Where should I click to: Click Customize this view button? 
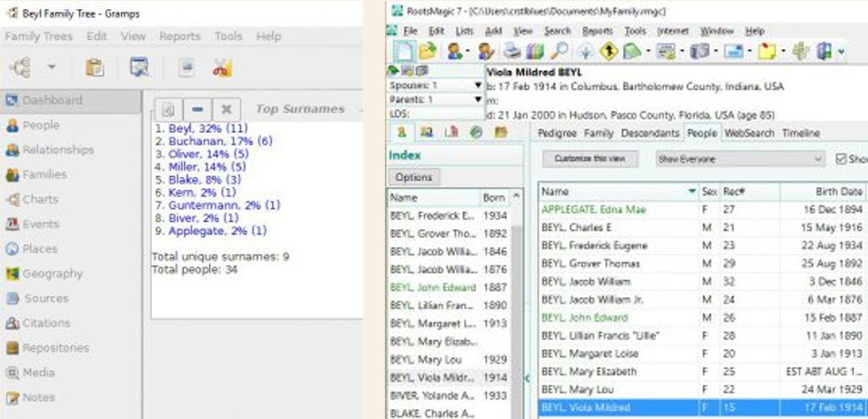tap(590, 159)
